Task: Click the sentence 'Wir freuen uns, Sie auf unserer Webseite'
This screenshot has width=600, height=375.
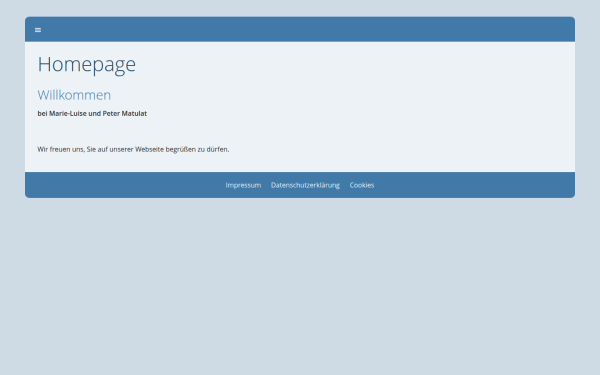Action: point(101,149)
